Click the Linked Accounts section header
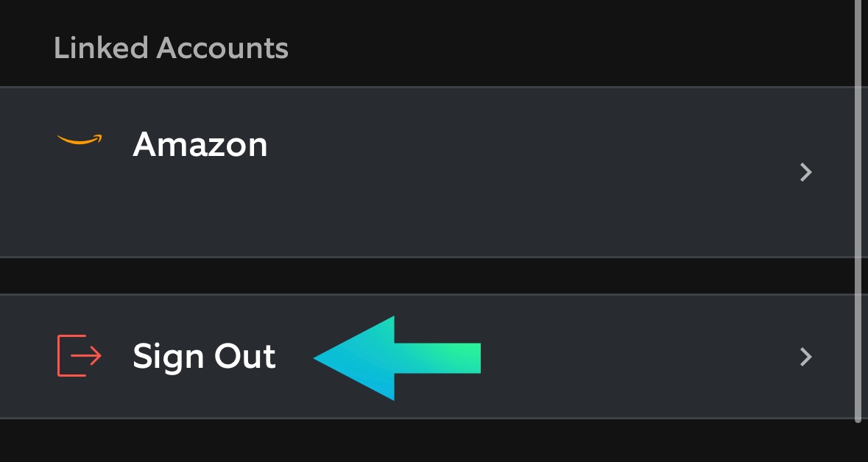 tap(171, 49)
